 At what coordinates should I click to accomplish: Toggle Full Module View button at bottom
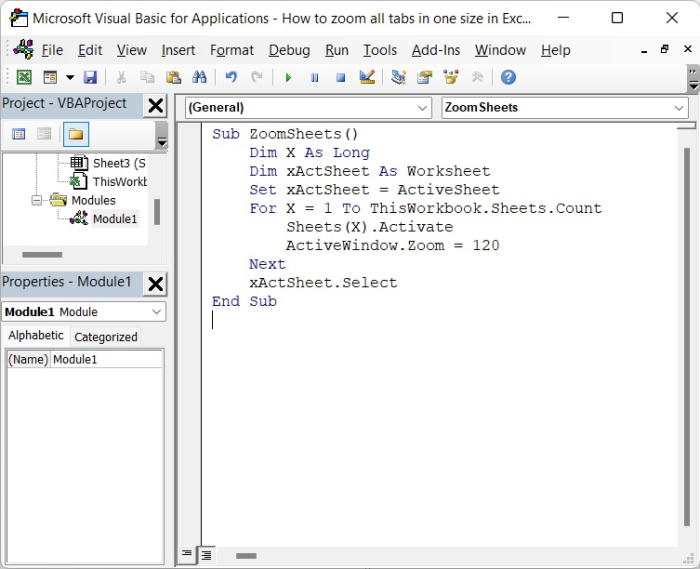pyautogui.click(x=206, y=555)
